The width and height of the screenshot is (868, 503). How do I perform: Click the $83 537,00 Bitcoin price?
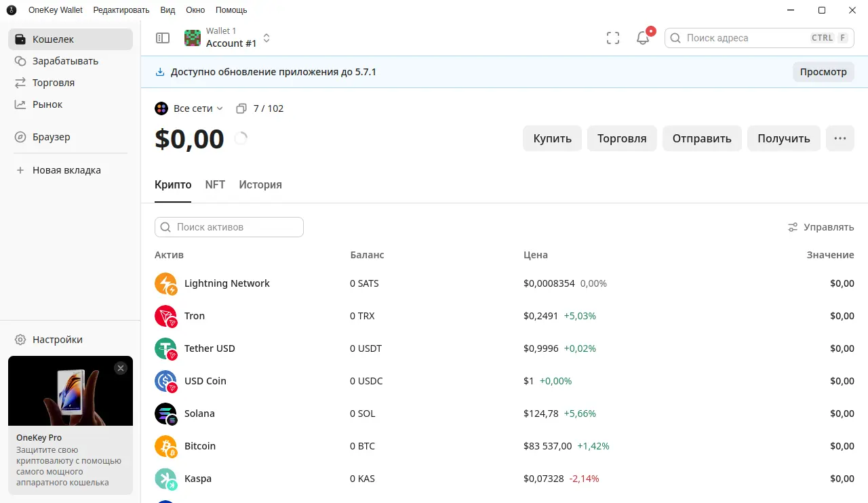(548, 446)
